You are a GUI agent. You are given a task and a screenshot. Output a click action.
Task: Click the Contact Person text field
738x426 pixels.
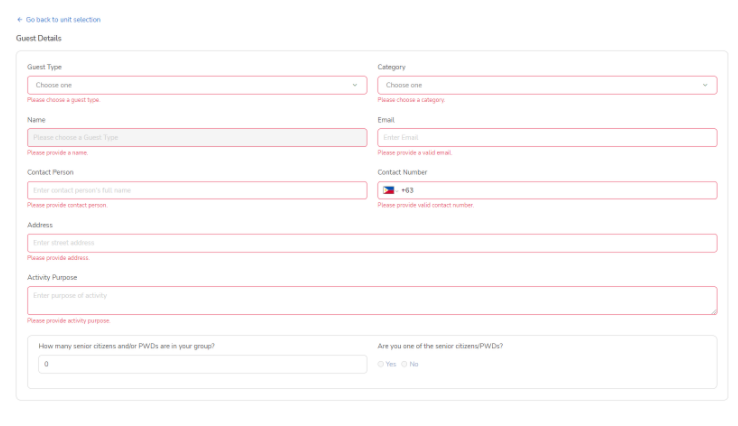point(196,190)
